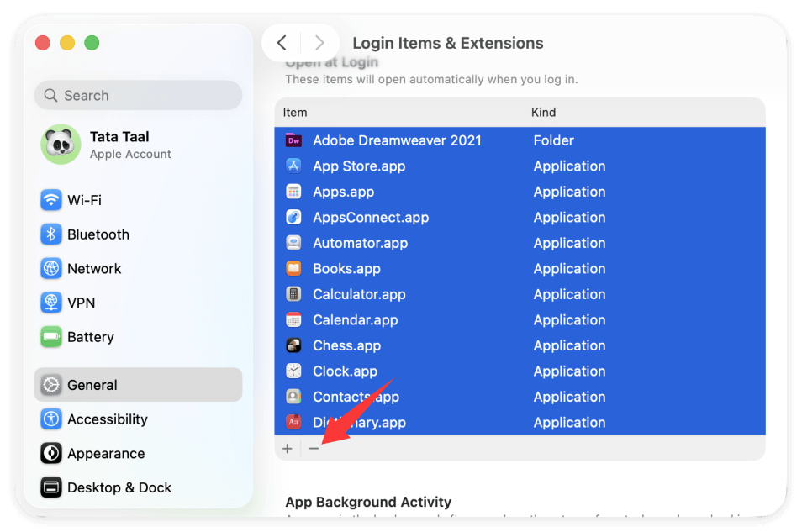The height and width of the screenshot is (532, 802).
Task: Select the Automator.app row
Action: pos(420,243)
